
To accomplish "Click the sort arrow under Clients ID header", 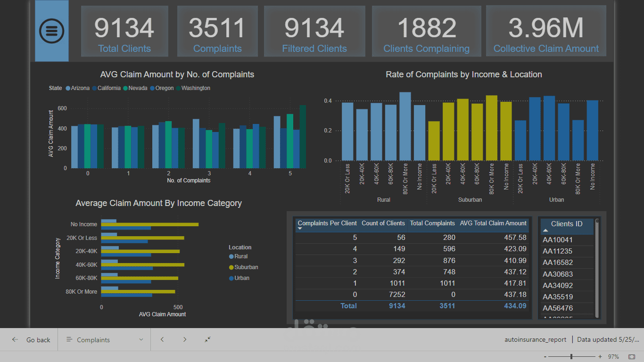I will tap(546, 230).
